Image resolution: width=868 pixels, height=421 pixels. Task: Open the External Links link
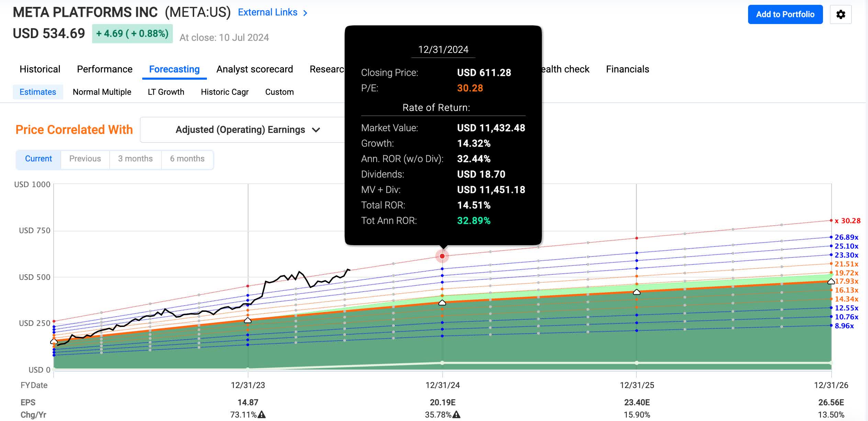(268, 12)
